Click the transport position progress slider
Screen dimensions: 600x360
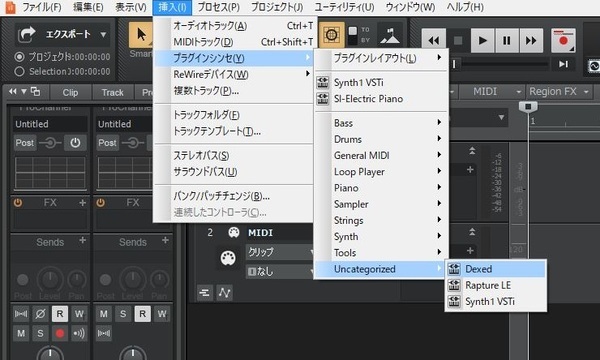click(501, 64)
